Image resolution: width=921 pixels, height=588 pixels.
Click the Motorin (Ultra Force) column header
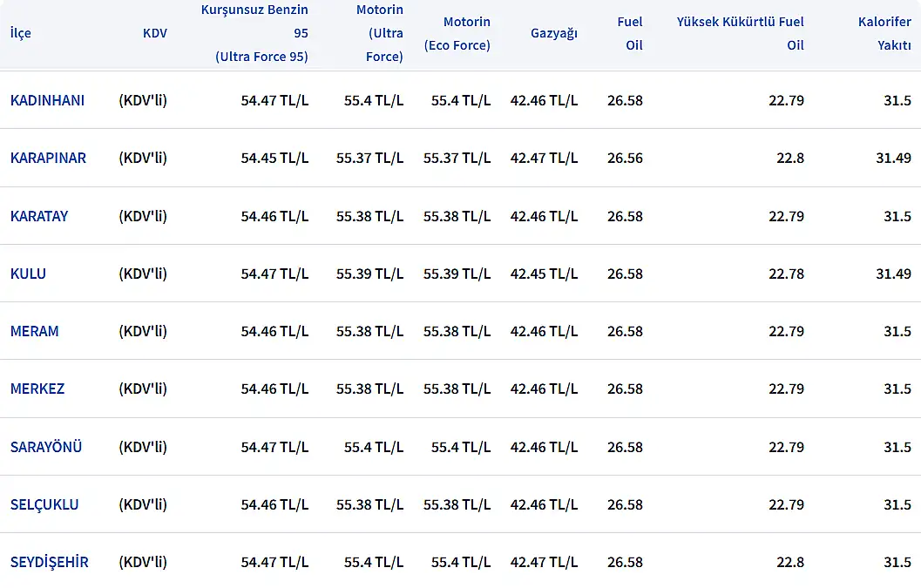(x=380, y=33)
